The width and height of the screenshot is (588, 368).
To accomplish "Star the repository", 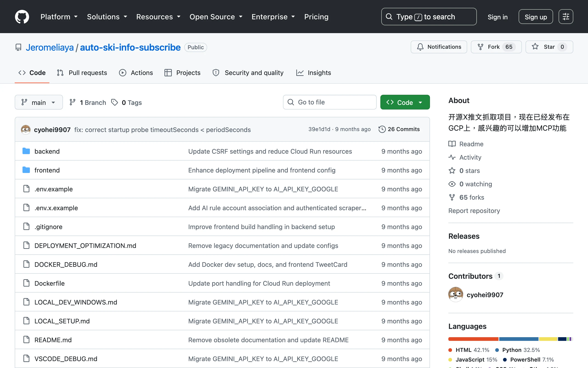I will pyautogui.click(x=549, y=47).
